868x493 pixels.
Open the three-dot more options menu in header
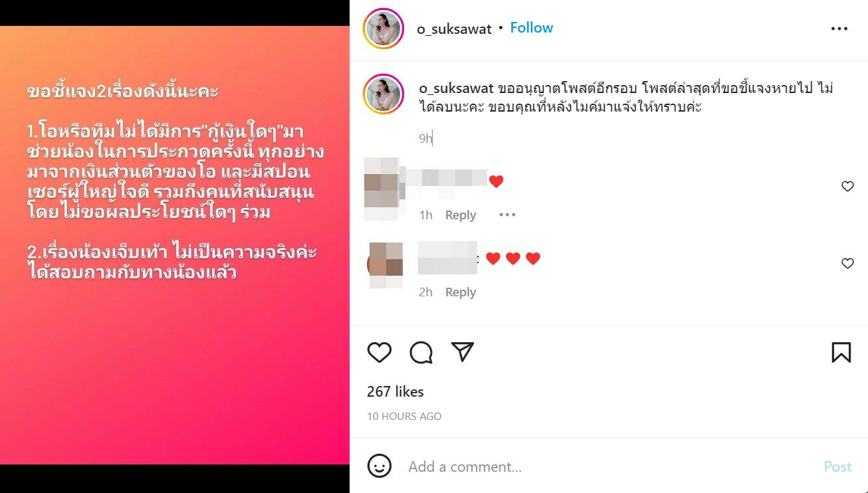point(839,29)
